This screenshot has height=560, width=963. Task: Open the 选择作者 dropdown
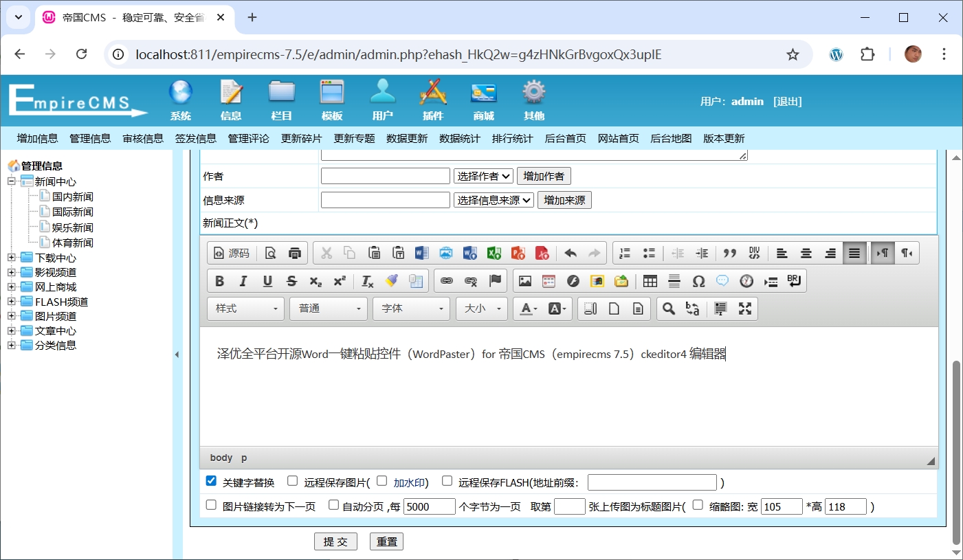(483, 176)
